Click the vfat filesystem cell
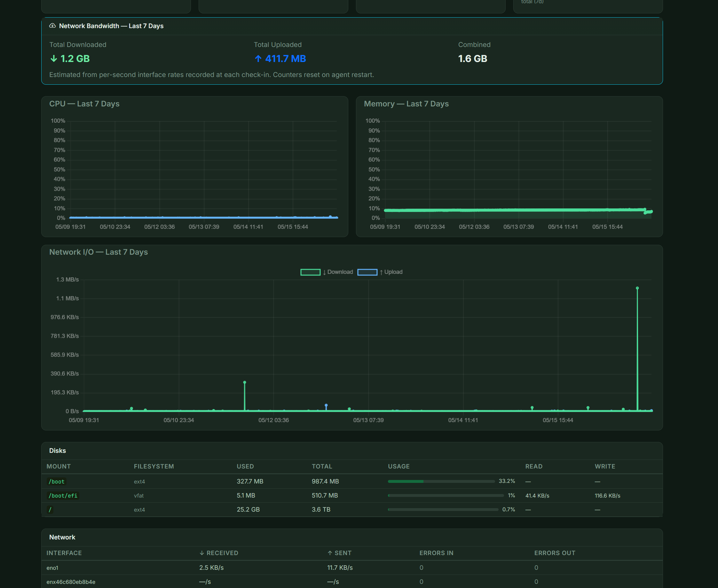The height and width of the screenshot is (588, 718). (x=139, y=496)
